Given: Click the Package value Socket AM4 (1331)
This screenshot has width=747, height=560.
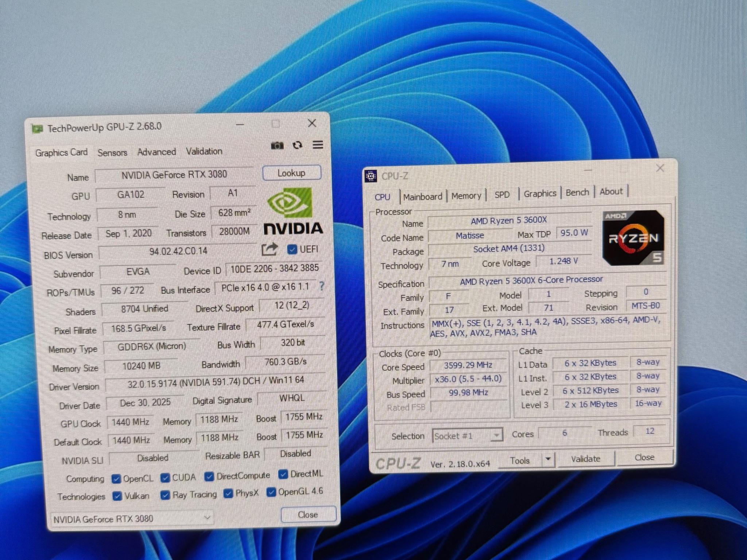Looking at the screenshot, I should click(509, 249).
